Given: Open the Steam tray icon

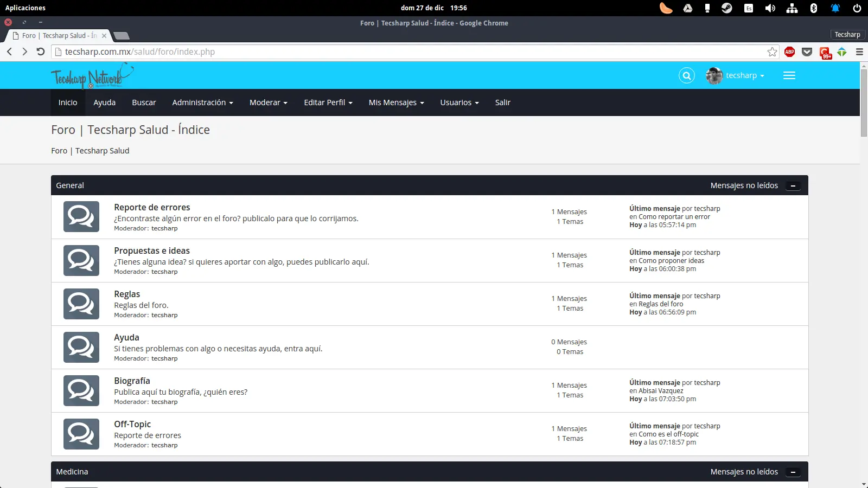Looking at the screenshot, I should pyautogui.click(x=727, y=8).
